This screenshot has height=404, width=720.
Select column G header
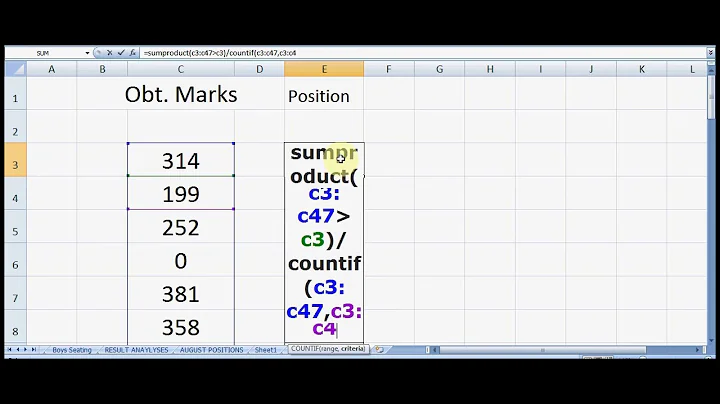coord(439,69)
